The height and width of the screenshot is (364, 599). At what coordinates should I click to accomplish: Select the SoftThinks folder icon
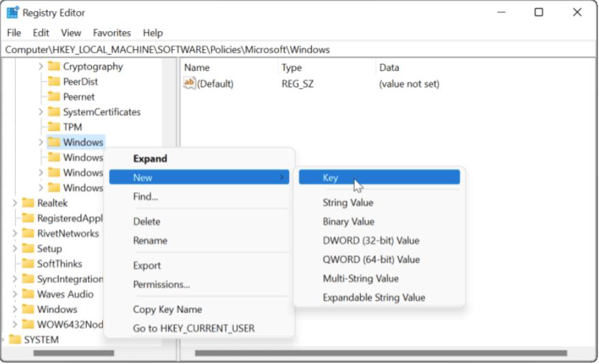(x=28, y=264)
